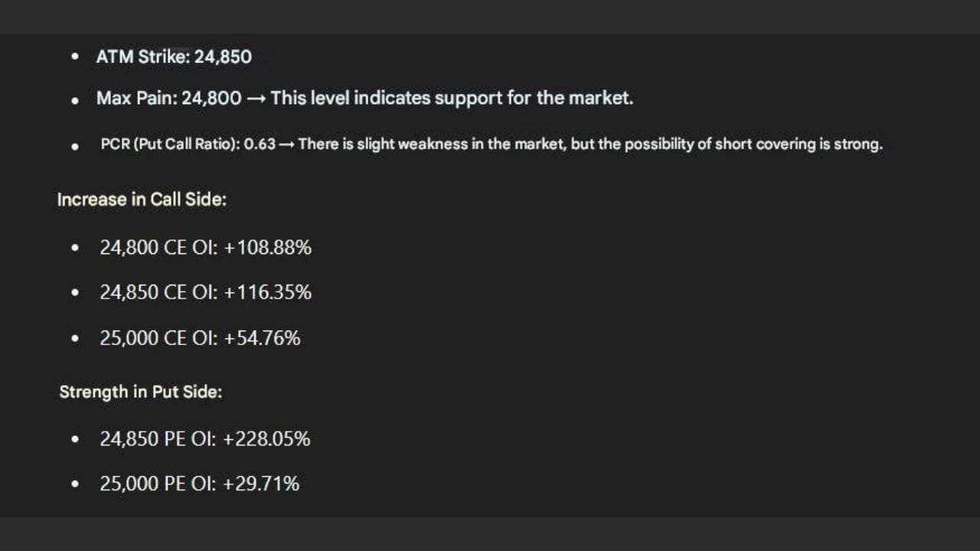Click the bullet beside 24,800 CE OI
Screen dimensions: 980x551
[74, 248]
